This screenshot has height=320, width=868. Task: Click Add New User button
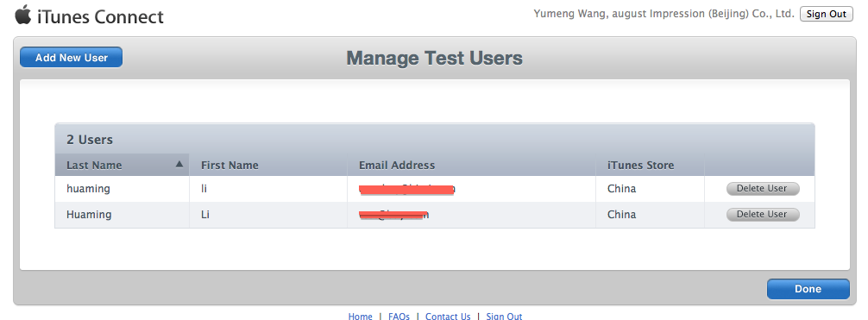coord(72,58)
